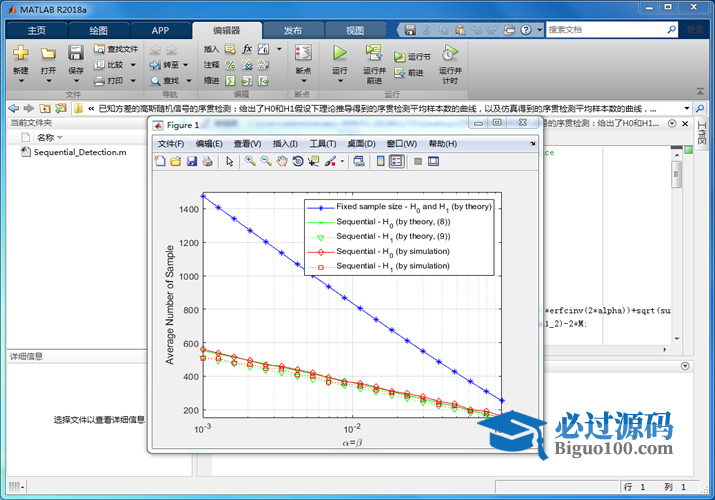Viewport: 715px width, 500px height.
Task: Click quick access save icon in title strip
Action: (x=410, y=30)
